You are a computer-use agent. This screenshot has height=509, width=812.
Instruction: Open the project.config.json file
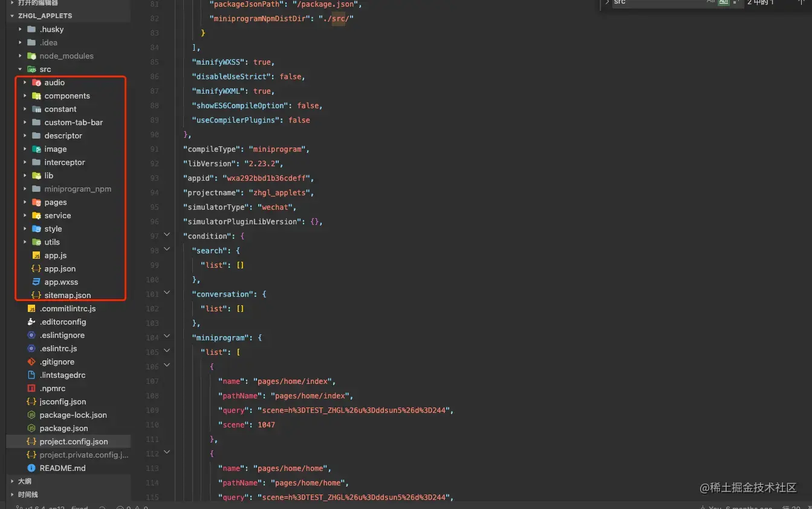(x=68, y=441)
